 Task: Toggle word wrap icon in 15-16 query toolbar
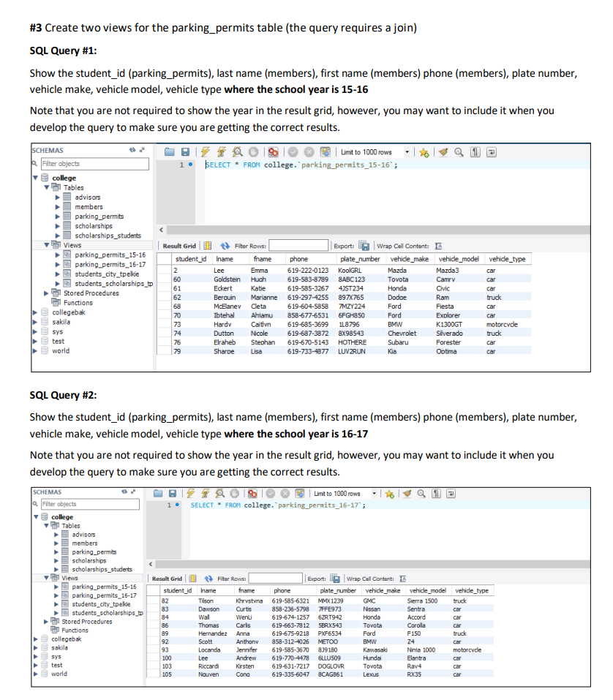click(x=492, y=152)
